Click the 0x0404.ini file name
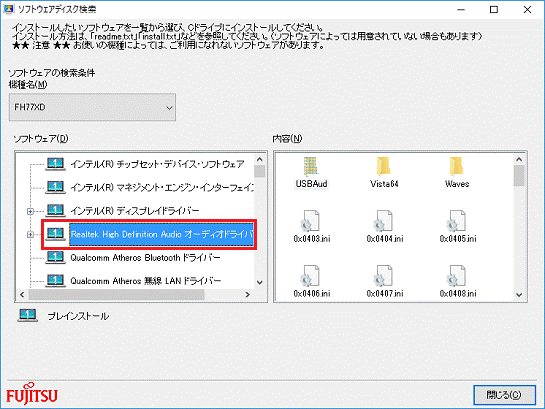Viewport: 545px width, 409px height. tap(385, 239)
